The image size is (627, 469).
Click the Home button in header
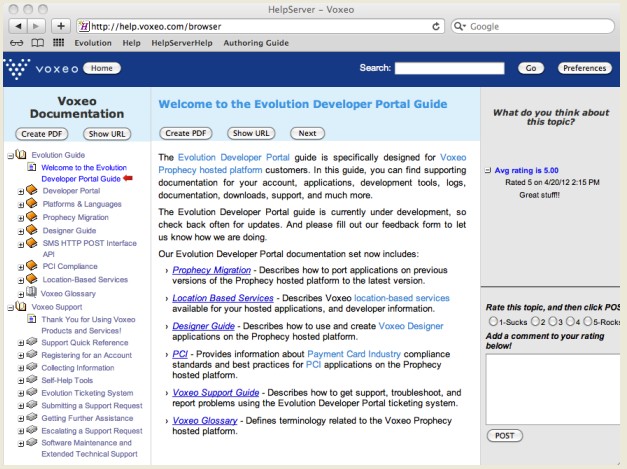click(102, 68)
